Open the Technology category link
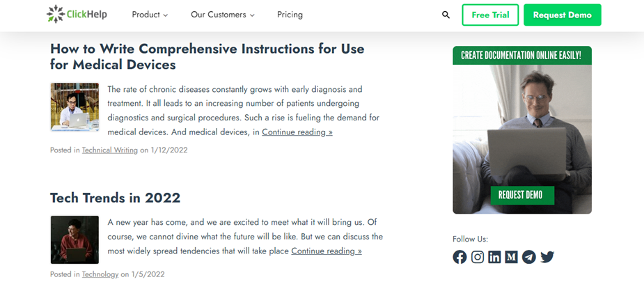 pos(100,274)
